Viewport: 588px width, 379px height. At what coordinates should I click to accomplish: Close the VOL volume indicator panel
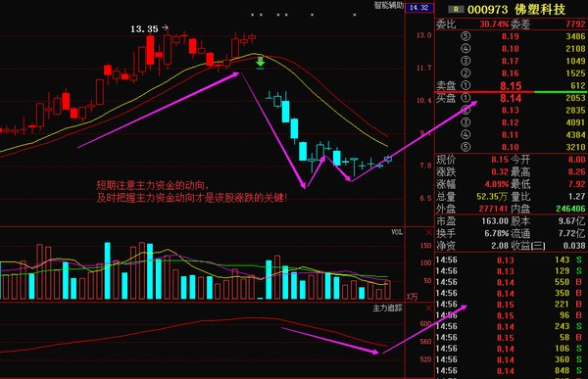428,233
